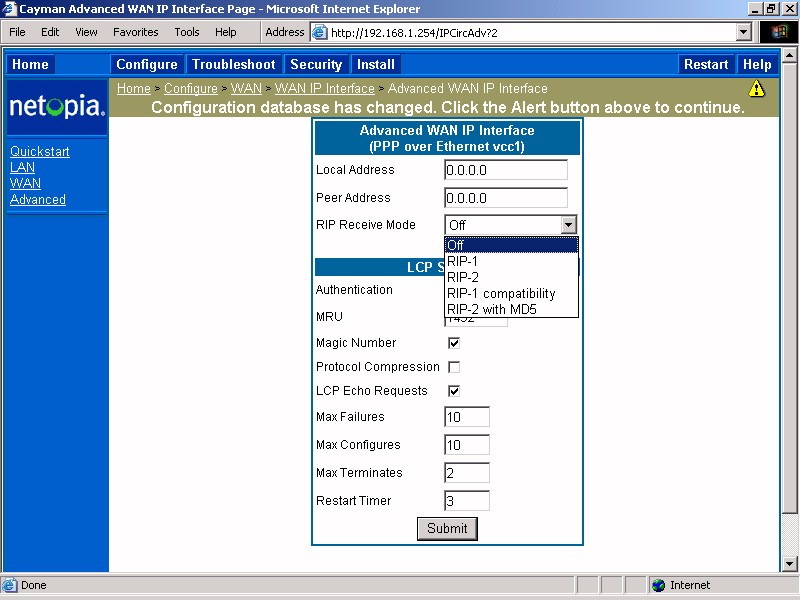Screen dimensions: 800x600
Task: Go to the Home tab
Action: [30, 64]
